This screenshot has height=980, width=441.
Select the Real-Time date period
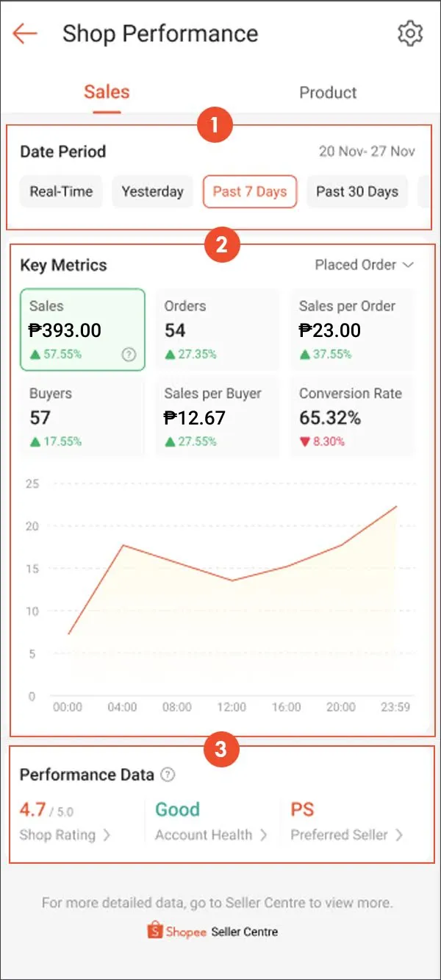tap(61, 192)
